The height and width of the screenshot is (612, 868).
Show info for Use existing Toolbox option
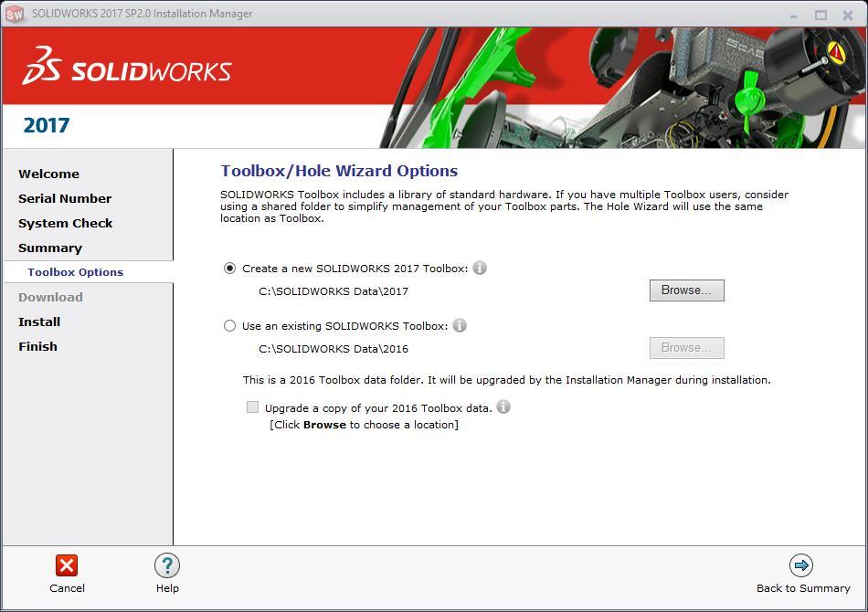pos(460,325)
